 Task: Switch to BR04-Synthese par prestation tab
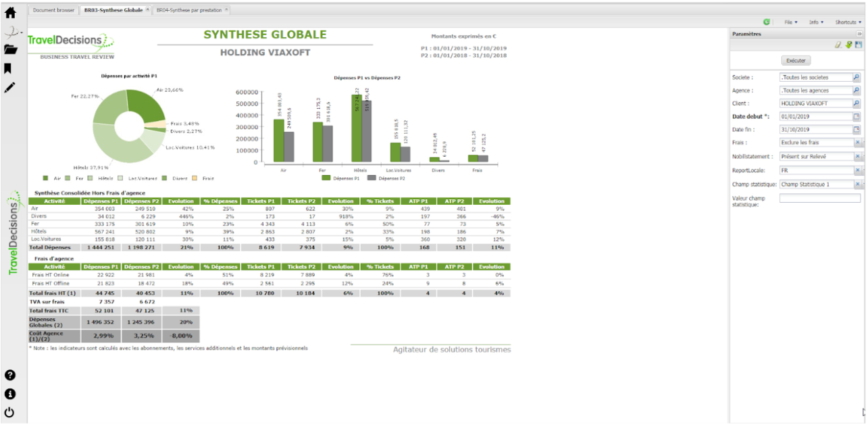click(192, 10)
